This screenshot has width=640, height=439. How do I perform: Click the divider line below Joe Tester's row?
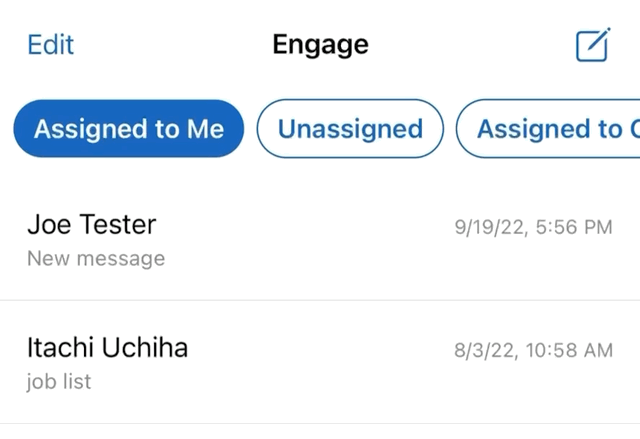[x=320, y=300]
